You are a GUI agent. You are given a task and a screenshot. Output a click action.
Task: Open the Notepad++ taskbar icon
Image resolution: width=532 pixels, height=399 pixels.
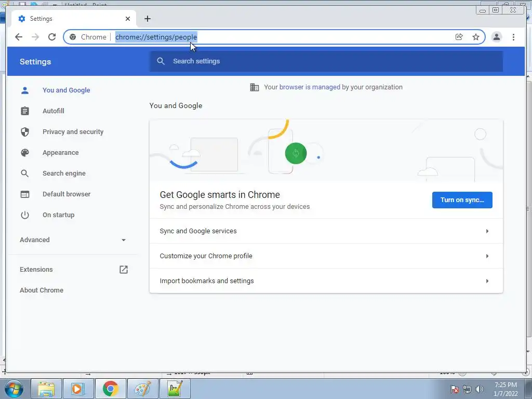click(175, 389)
